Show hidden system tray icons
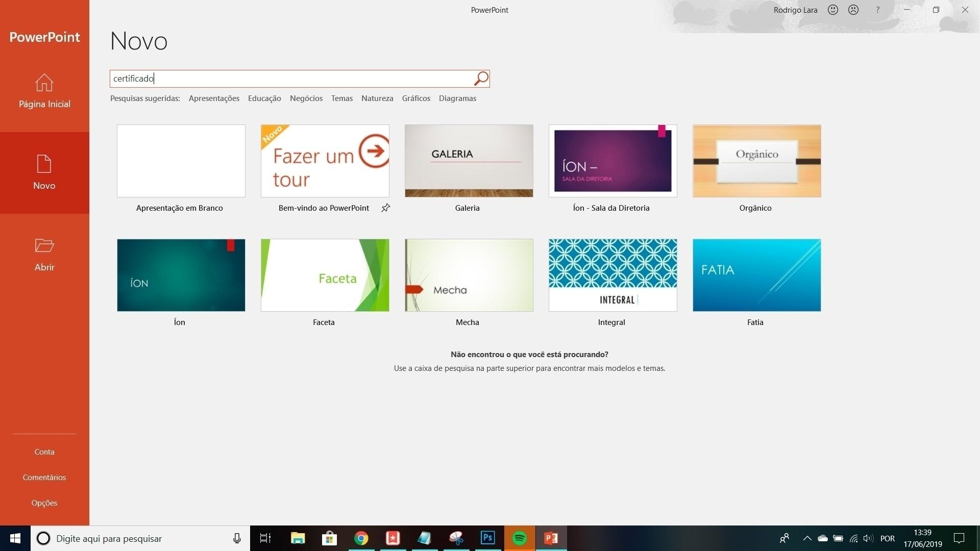Viewport: 980px width, 551px height. pyautogui.click(x=807, y=538)
